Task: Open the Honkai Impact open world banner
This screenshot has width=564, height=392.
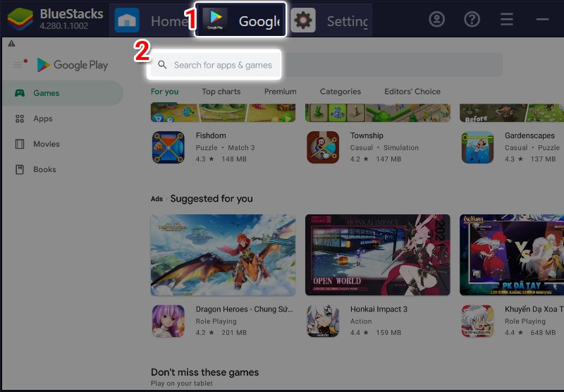Action: [x=378, y=255]
